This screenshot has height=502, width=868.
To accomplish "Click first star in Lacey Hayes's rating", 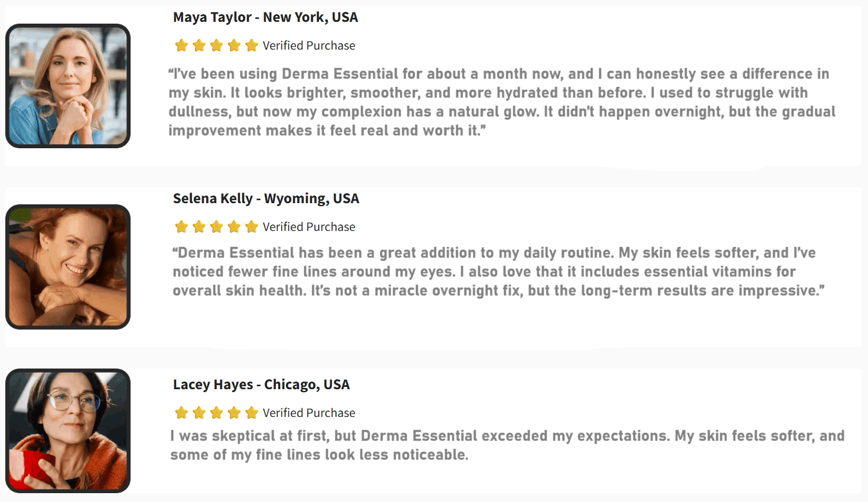I will [181, 413].
